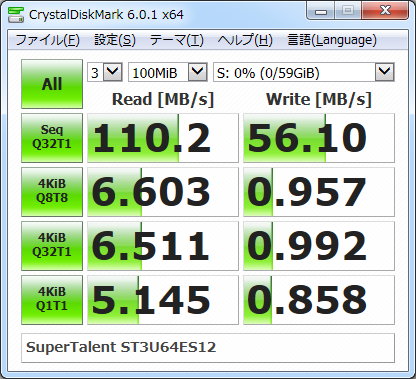The image size is (416, 379).
Task: Click the Seq write result 56.10
Action: (319, 138)
